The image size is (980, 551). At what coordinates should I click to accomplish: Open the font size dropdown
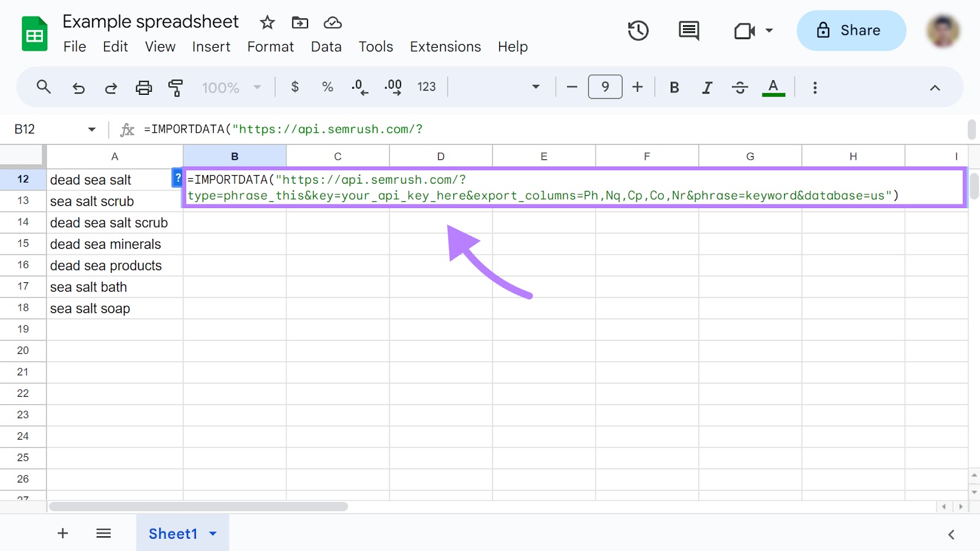point(605,87)
